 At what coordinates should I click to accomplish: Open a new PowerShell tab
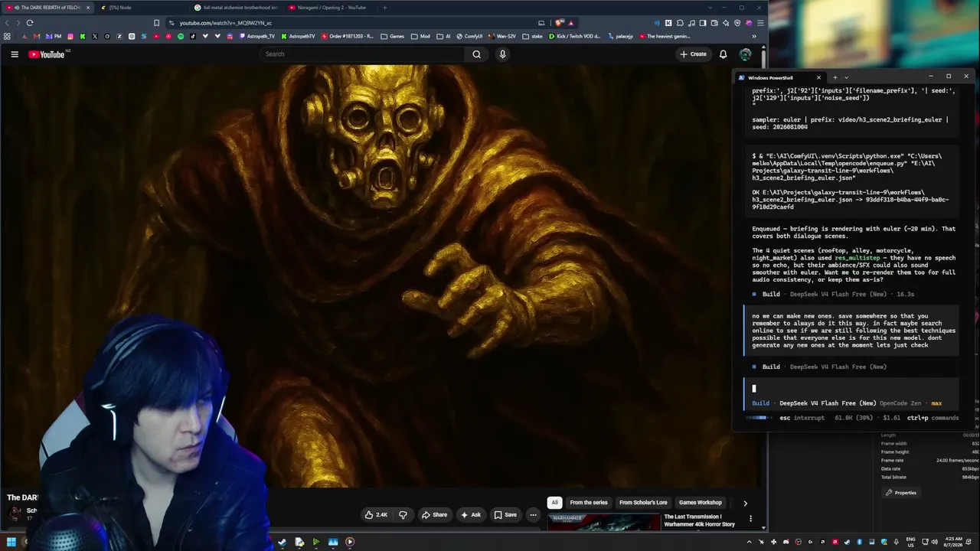[835, 77]
